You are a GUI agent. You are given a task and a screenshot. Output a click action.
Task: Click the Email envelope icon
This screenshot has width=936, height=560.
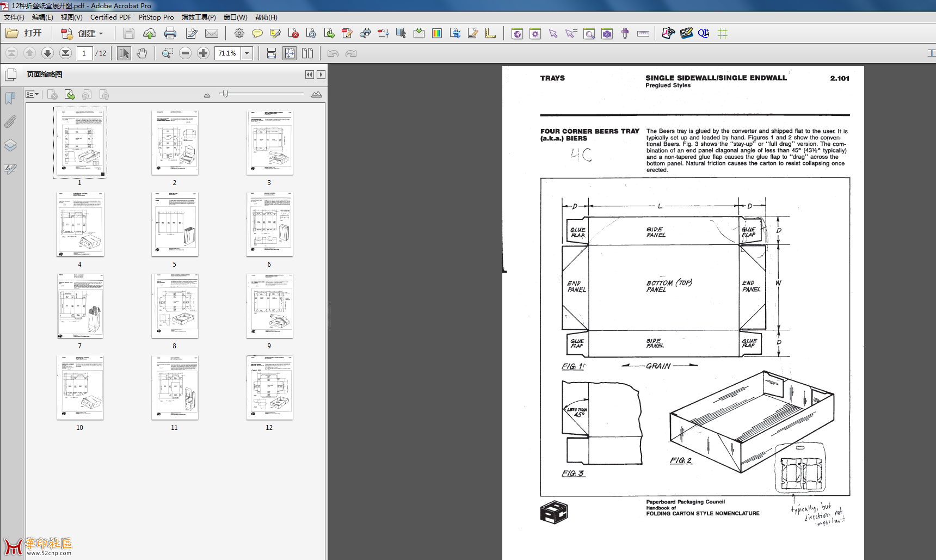pyautogui.click(x=212, y=33)
